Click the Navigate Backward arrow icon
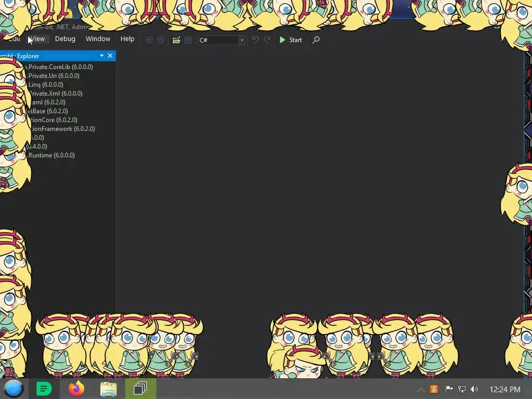532x399 pixels. (149, 40)
